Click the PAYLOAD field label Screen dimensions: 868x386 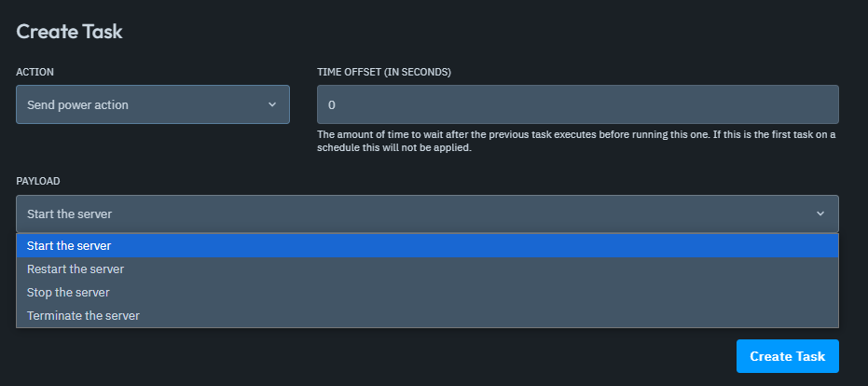coord(38,180)
